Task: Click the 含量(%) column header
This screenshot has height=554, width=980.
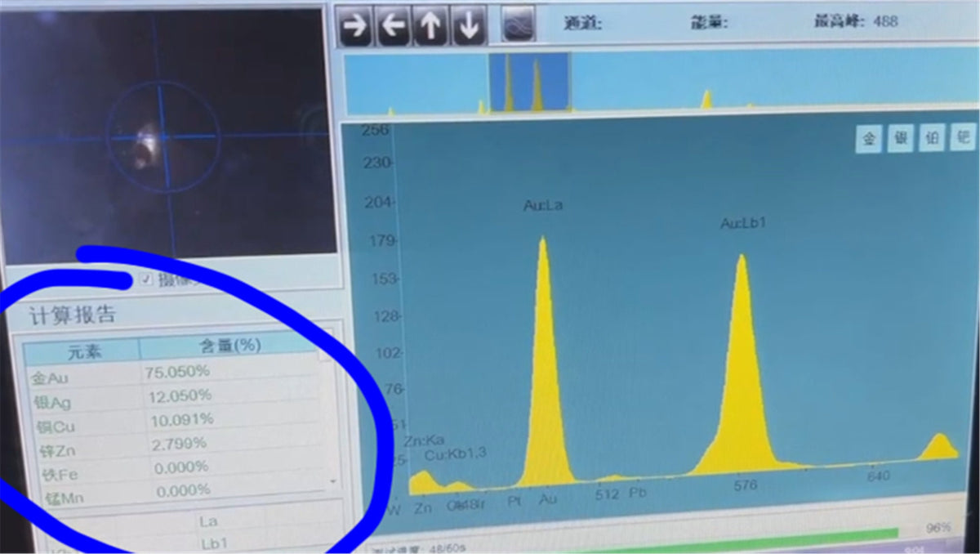Action: pos(230,346)
